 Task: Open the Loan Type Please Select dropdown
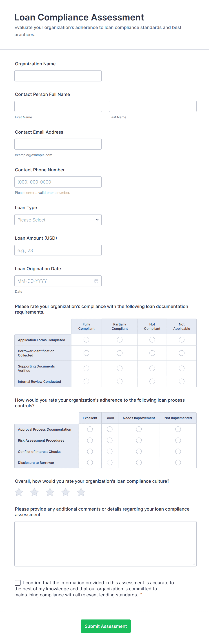click(58, 220)
